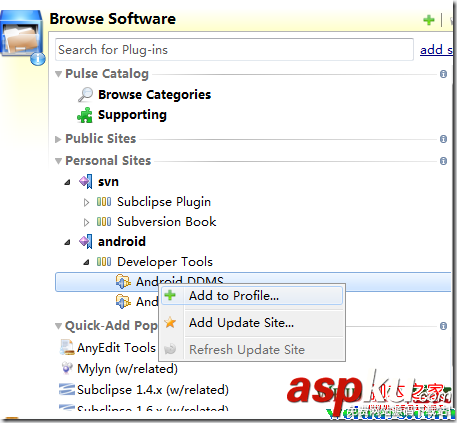The height and width of the screenshot is (423, 457).
Task: Click the android site icon
Action: pos(86,241)
